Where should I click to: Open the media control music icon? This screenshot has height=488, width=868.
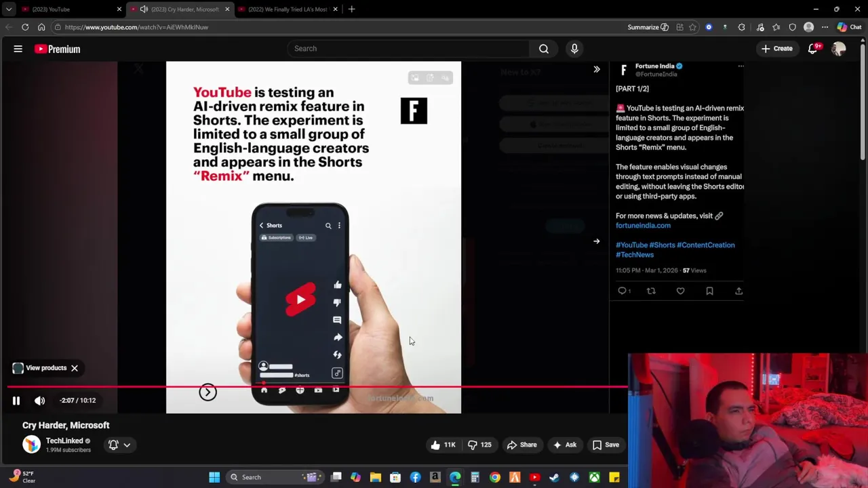pyautogui.click(x=760, y=27)
